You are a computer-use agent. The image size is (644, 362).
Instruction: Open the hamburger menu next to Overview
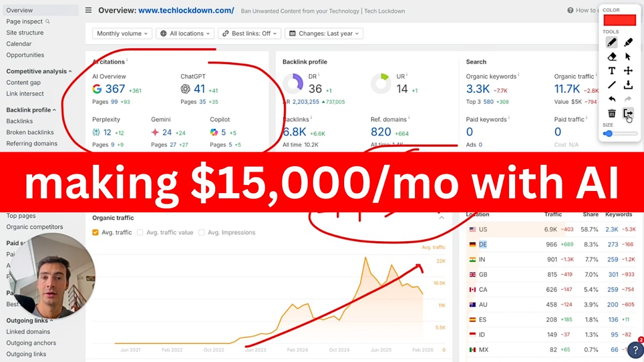89,10
